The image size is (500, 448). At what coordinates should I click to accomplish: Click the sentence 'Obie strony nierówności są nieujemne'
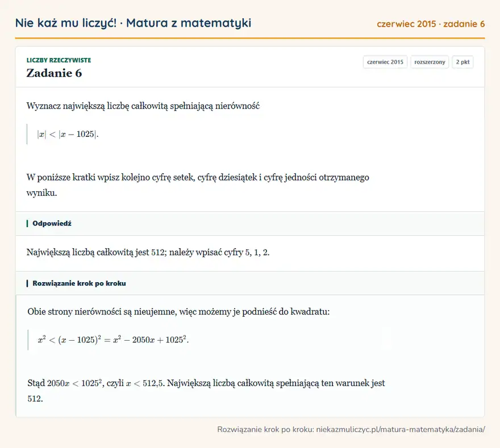[178, 311]
